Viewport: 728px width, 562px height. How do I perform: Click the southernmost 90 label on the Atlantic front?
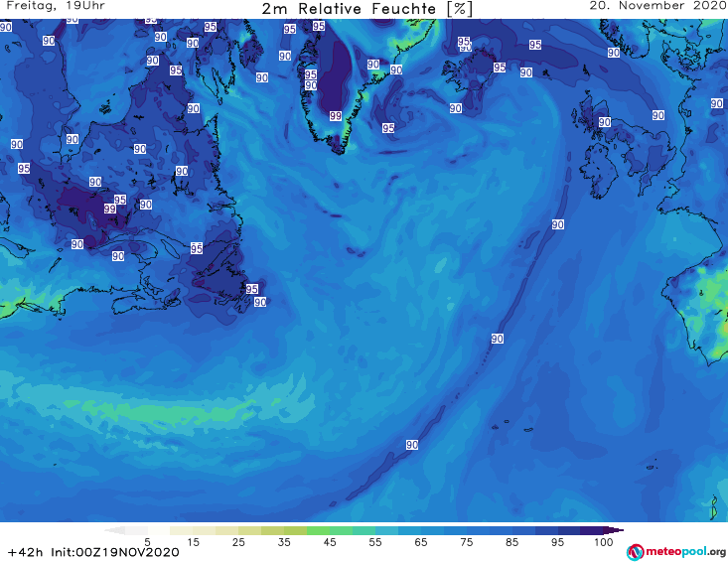(x=412, y=445)
